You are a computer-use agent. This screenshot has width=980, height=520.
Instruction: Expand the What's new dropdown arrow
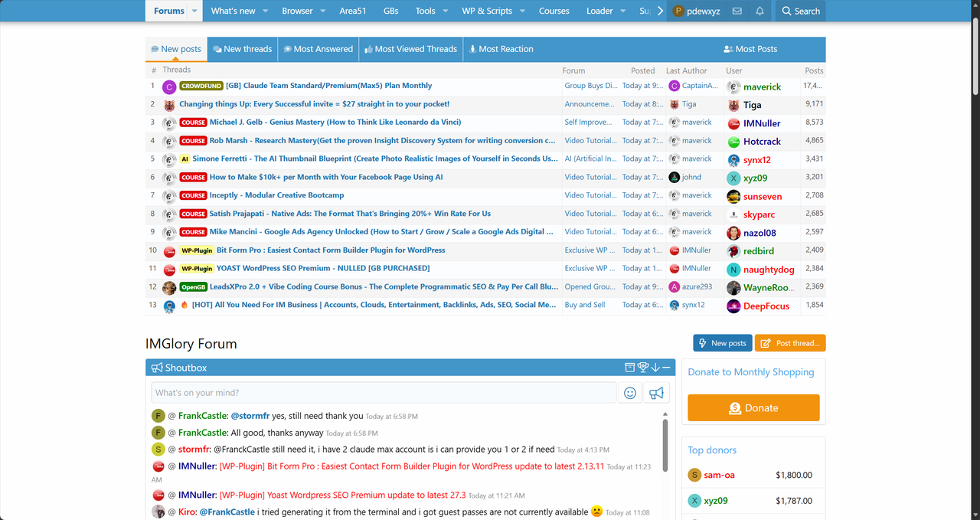point(265,11)
